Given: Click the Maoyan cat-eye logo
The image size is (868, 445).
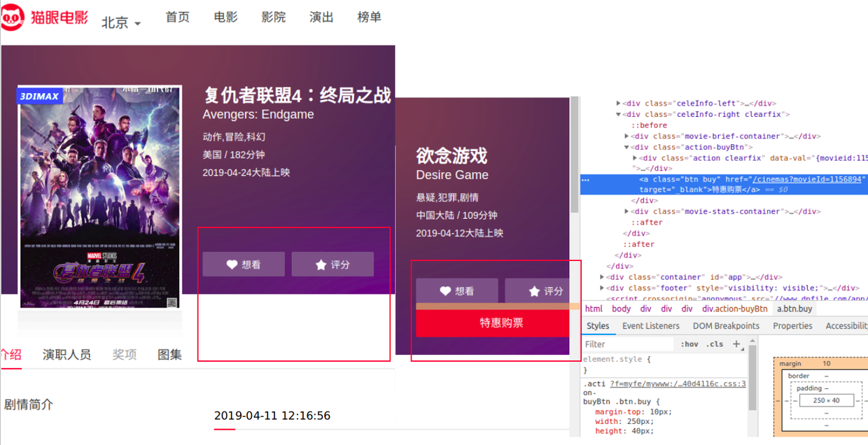Looking at the screenshot, I should [x=45, y=17].
